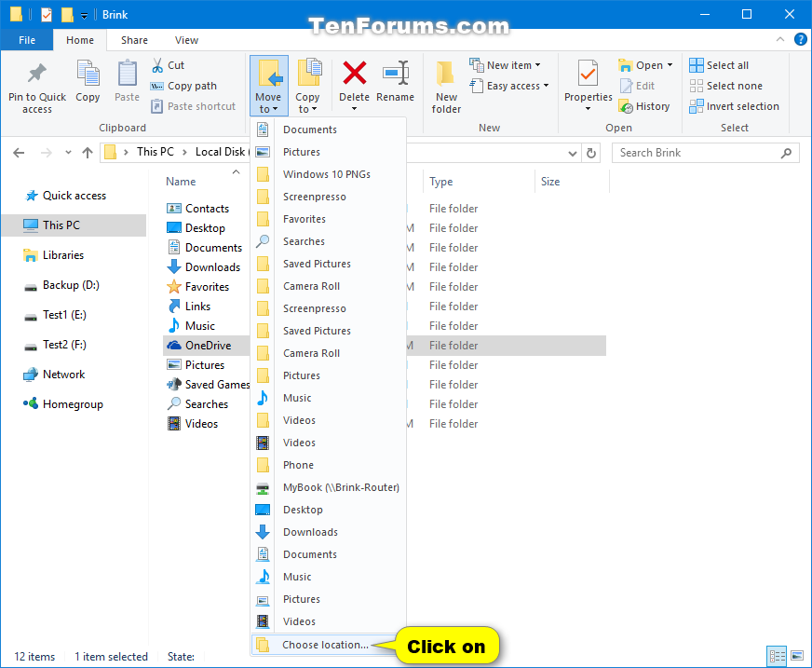Customize Quick Access Toolbar dropdown arrow
This screenshot has width=812, height=668.
pos(84,16)
